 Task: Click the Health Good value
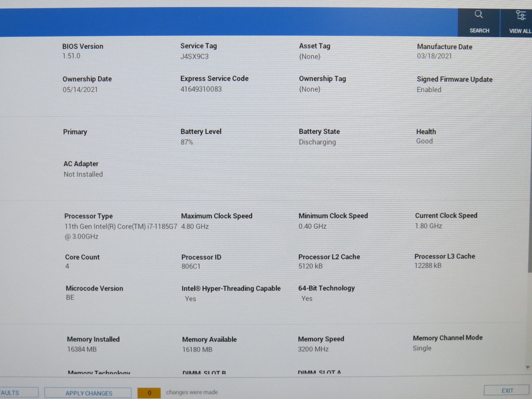click(x=424, y=141)
